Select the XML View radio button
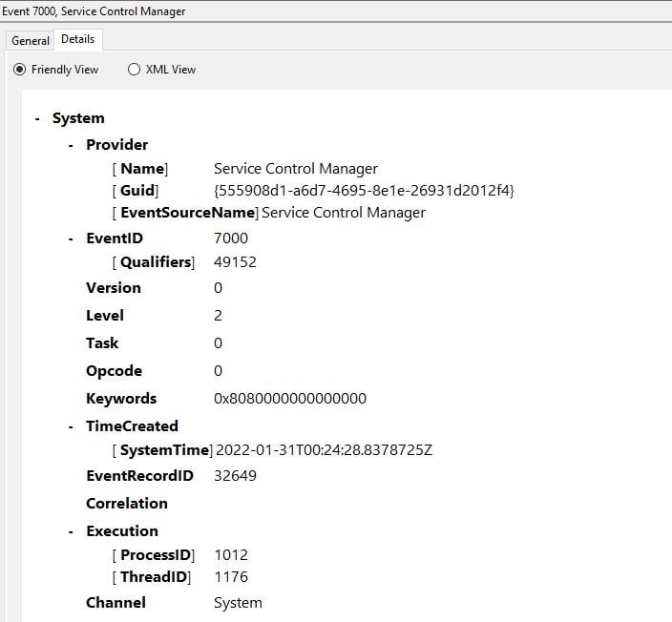The height and width of the screenshot is (622, 672). pos(134,70)
